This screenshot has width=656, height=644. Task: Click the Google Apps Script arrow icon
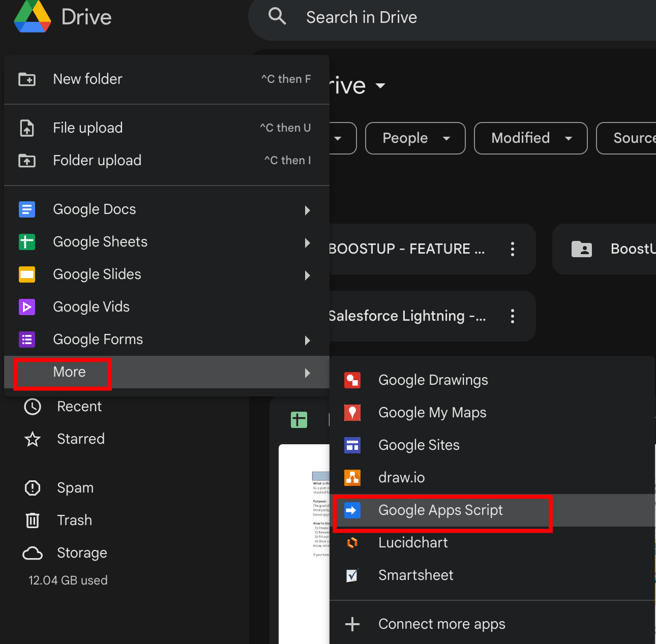coord(352,510)
